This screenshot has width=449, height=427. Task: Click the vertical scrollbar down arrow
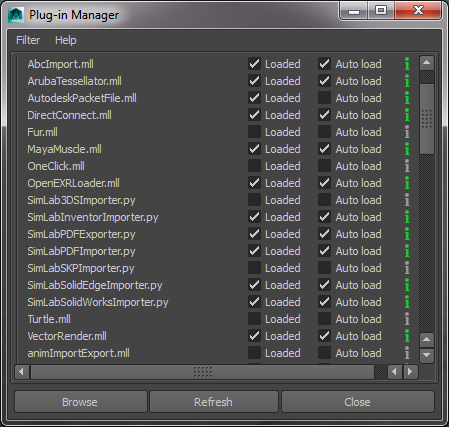tap(427, 355)
